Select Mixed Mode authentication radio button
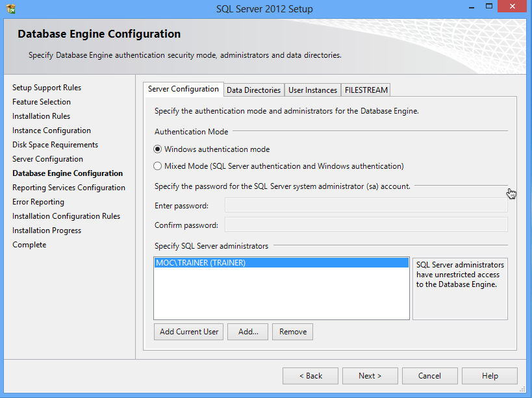The image size is (532, 398). click(x=158, y=166)
